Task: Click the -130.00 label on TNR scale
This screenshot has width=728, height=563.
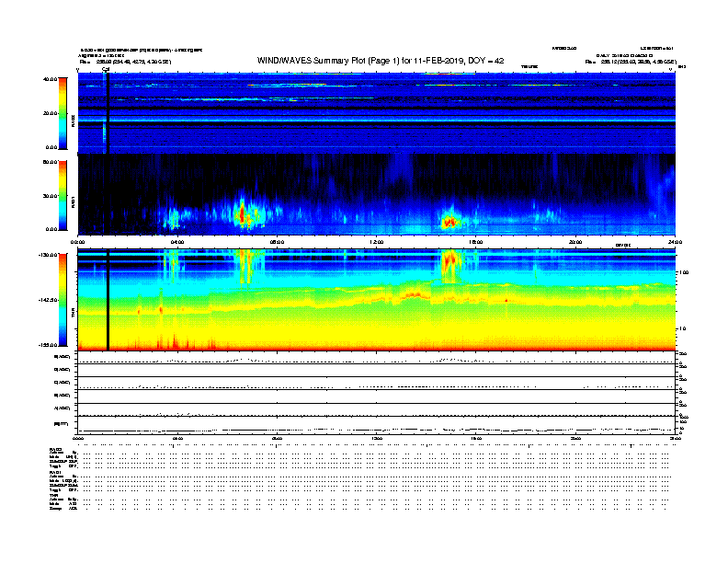Action: point(48,255)
